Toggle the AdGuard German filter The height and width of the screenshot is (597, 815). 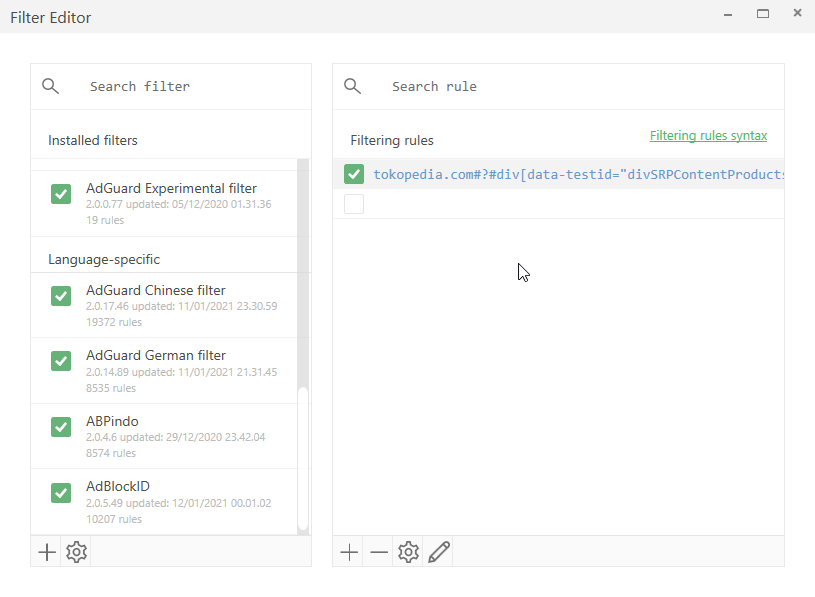60,361
